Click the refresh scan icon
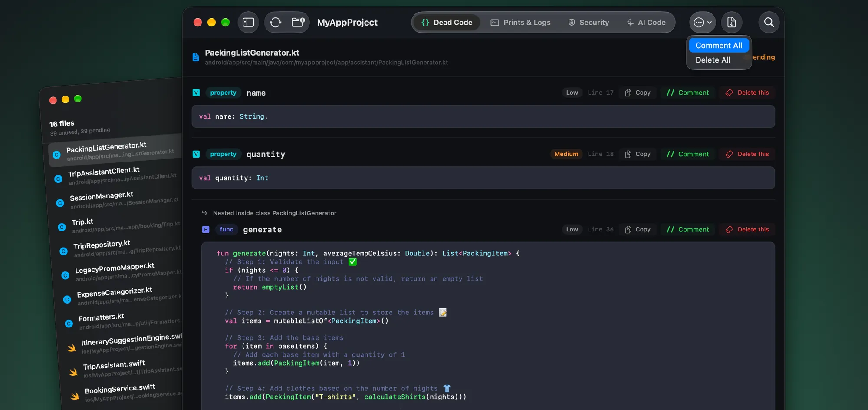The width and height of the screenshot is (868, 410). [276, 22]
